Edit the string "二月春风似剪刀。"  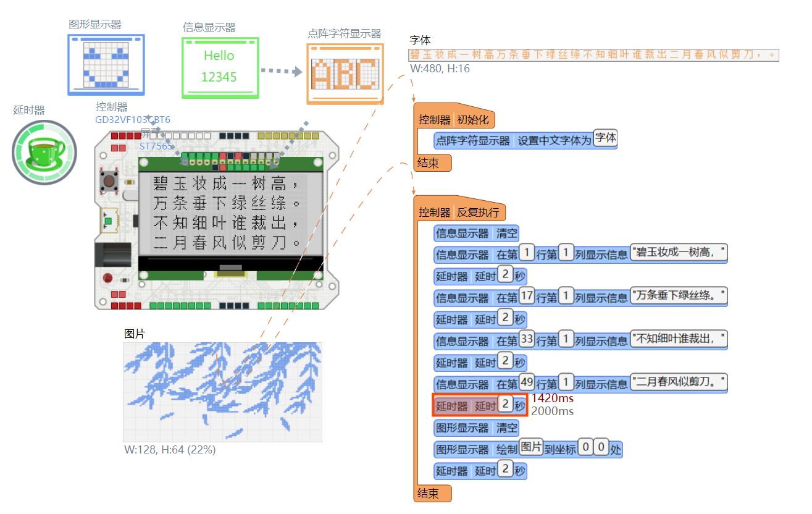pos(679,382)
